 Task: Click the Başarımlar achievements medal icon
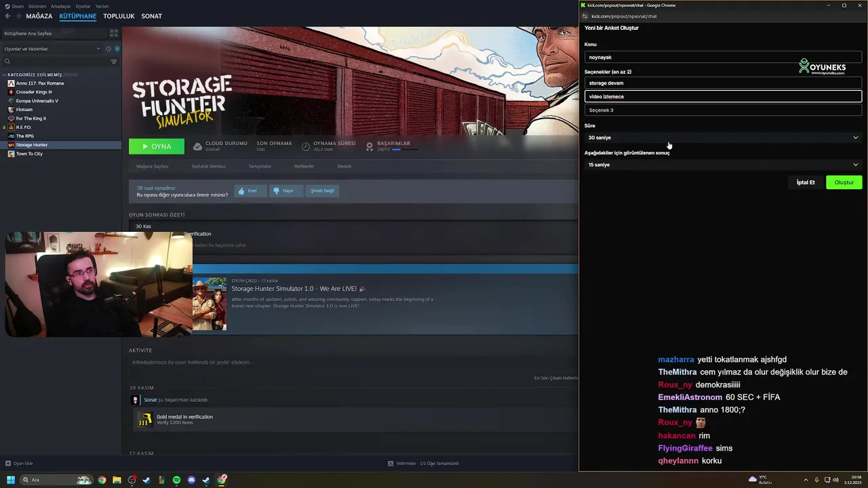(x=370, y=146)
